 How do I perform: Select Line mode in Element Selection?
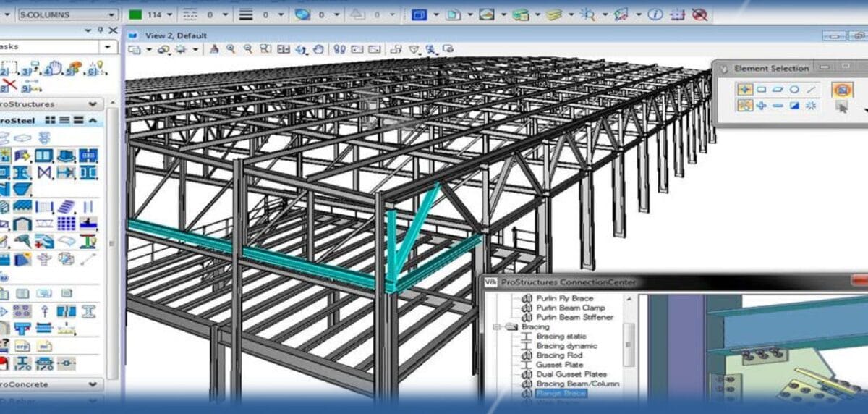tap(811, 90)
